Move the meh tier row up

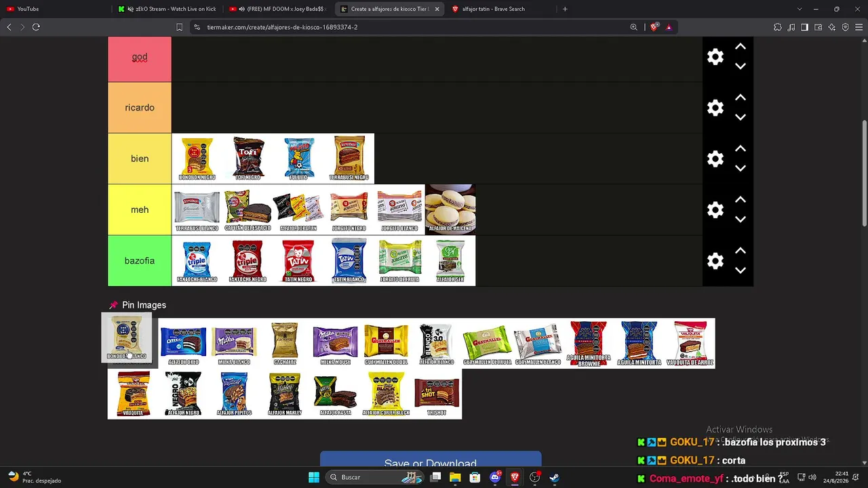[x=741, y=200]
